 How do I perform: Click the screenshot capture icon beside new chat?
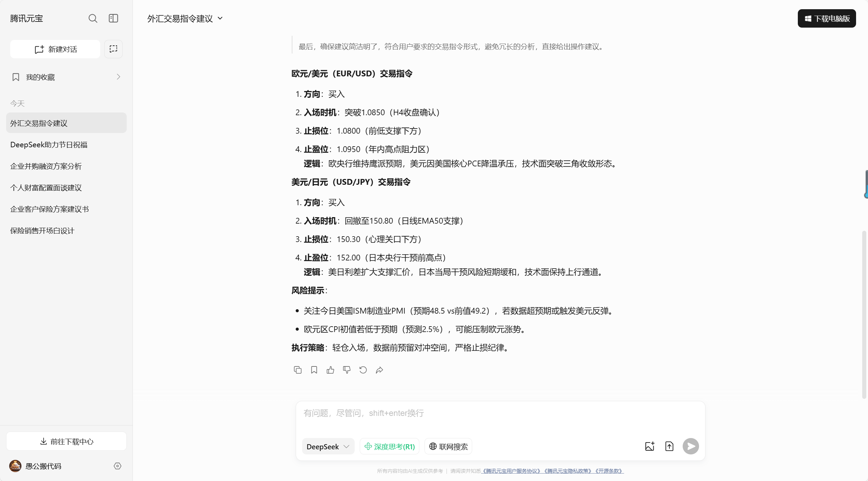[113, 49]
